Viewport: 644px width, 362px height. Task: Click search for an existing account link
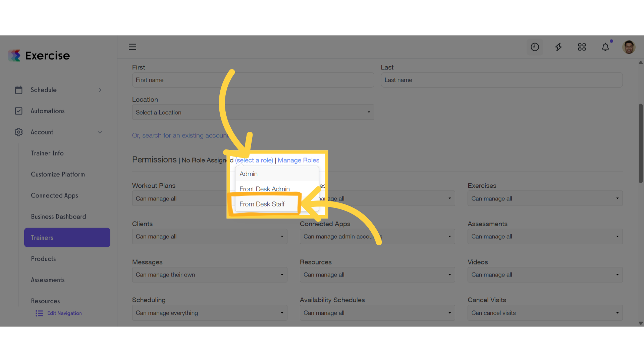tap(180, 135)
